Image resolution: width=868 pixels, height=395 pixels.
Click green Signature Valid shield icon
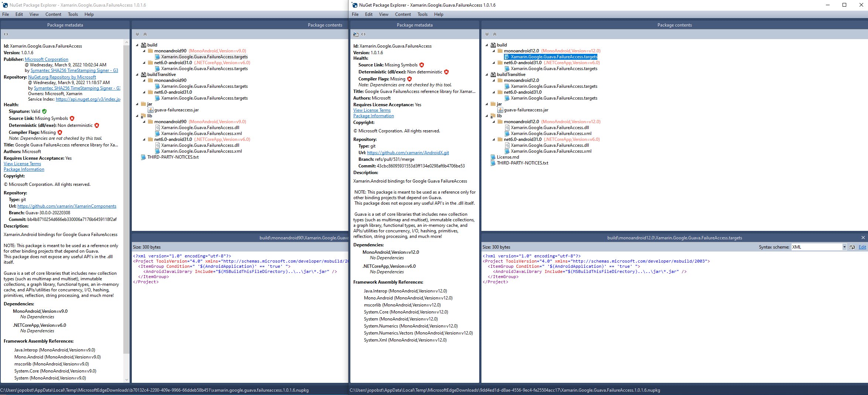coord(44,111)
